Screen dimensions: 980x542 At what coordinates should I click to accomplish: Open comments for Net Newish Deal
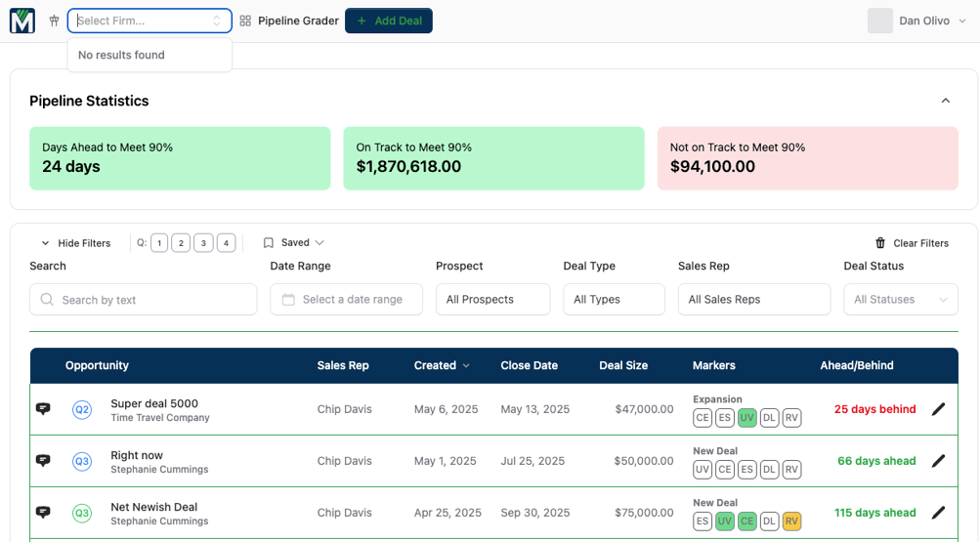coord(43,513)
